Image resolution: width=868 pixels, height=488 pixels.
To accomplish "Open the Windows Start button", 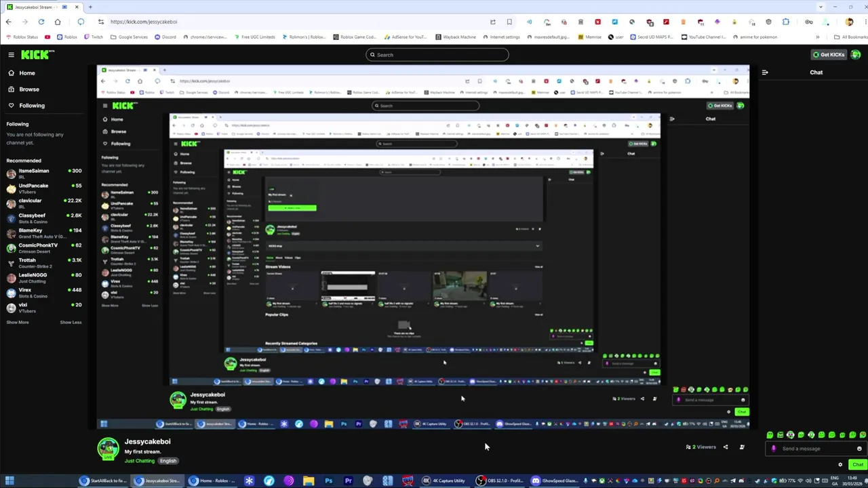I will (x=9, y=481).
